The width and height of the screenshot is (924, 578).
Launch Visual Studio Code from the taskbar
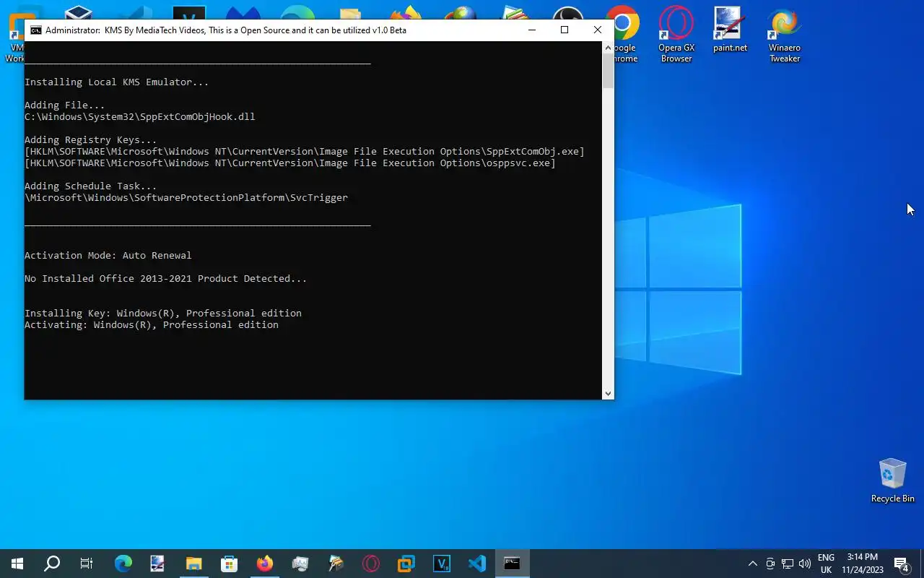point(477,564)
